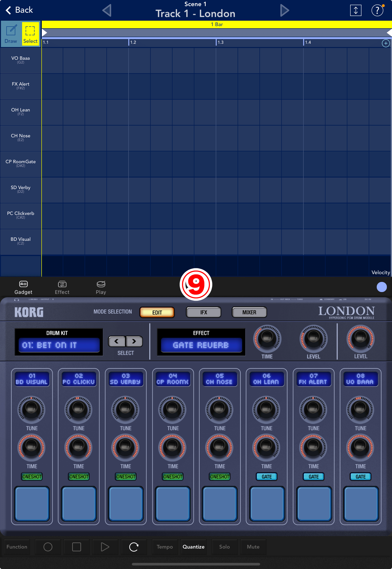Viewport: 392px width, 569px height.
Task: Switch mode to EDIT
Action: pyautogui.click(x=157, y=312)
